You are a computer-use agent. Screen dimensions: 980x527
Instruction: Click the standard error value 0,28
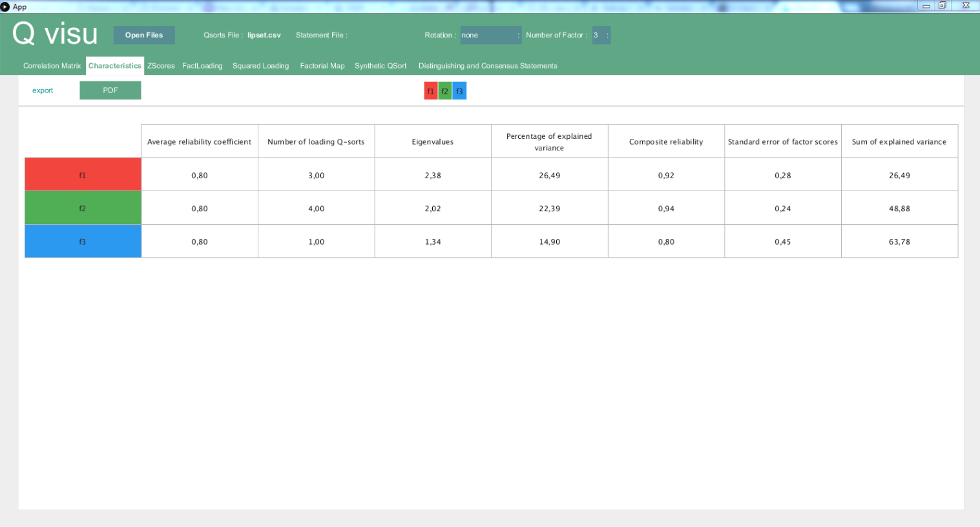tap(783, 175)
